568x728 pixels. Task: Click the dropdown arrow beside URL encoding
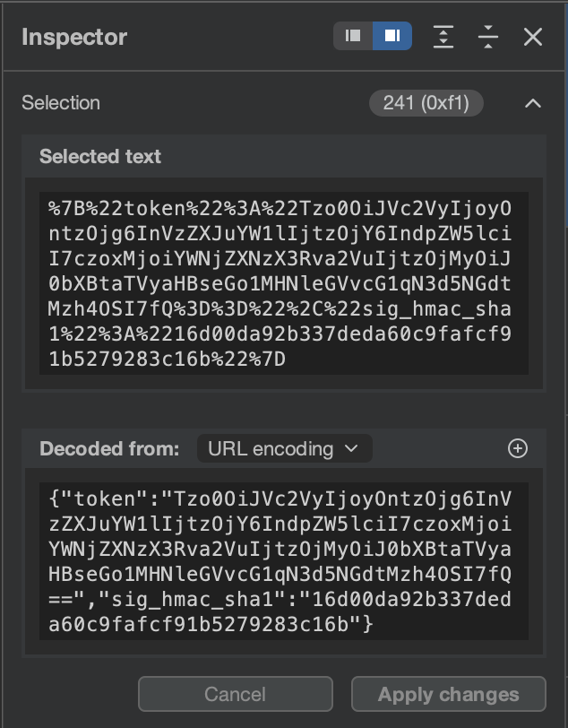351,448
